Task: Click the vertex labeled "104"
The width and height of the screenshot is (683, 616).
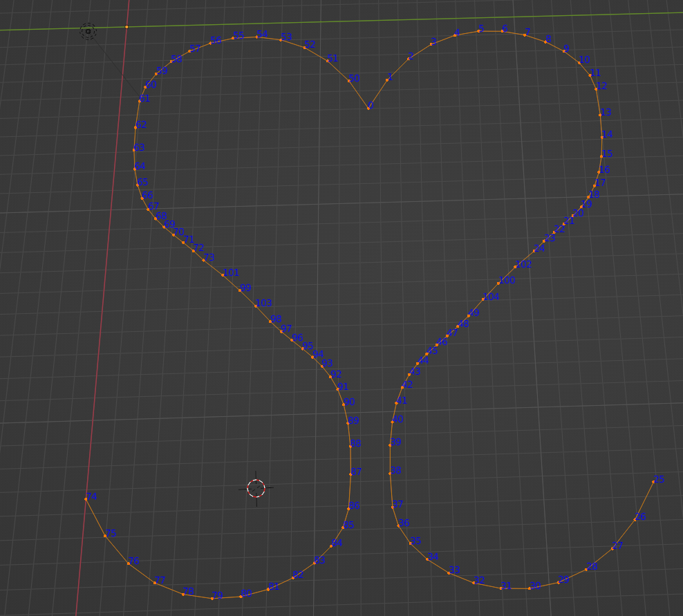Action: pyautogui.click(x=483, y=299)
